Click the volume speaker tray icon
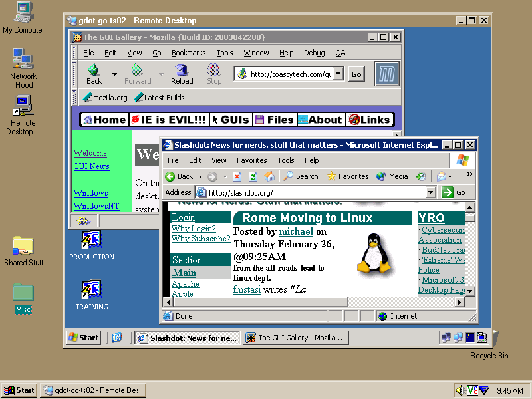 tap(460, 390)
